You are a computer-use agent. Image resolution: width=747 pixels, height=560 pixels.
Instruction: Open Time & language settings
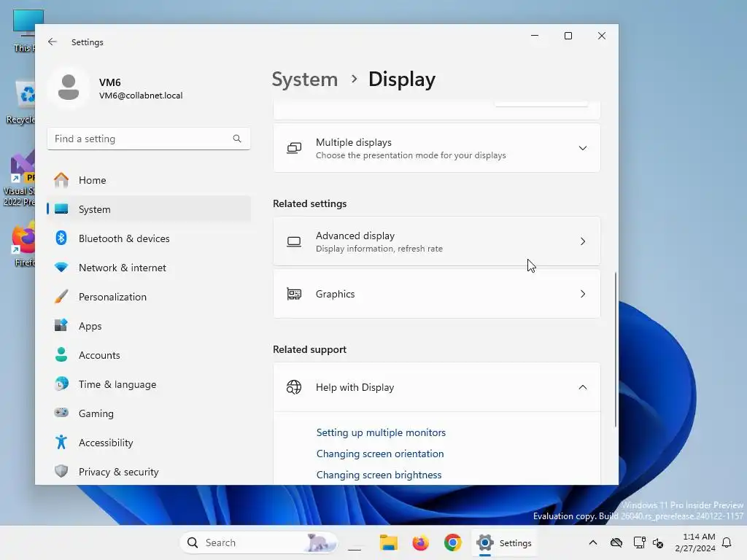click(x=149, y=384)
